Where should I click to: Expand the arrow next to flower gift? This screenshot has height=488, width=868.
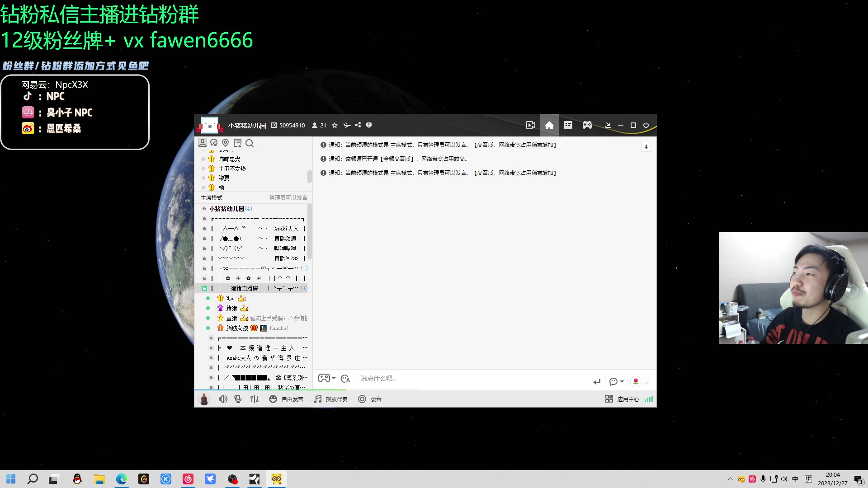(646, 383)
